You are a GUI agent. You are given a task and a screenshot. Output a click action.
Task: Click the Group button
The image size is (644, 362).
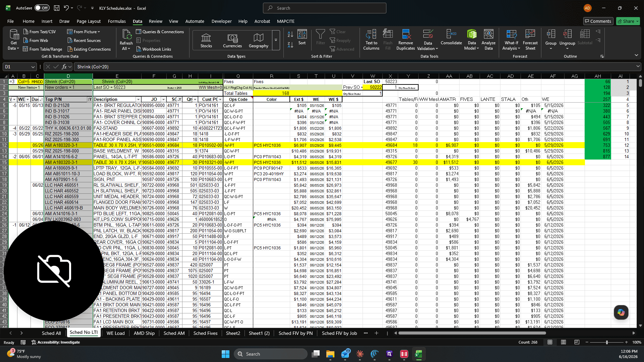click(551, 40)
